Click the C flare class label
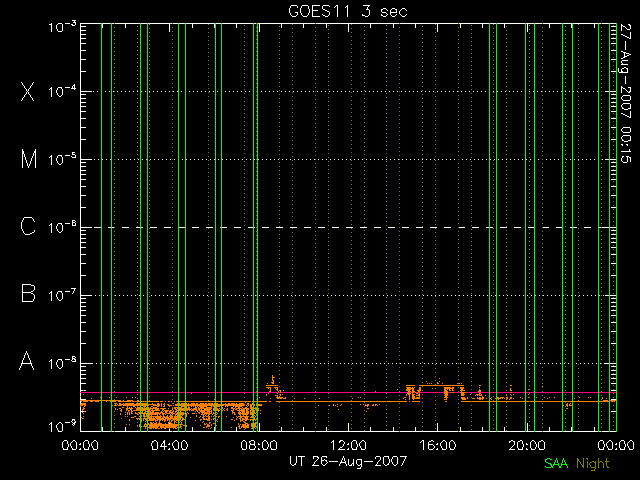This screenshot has width=640, height=480. pyautogui.click(x=28, y=226)
